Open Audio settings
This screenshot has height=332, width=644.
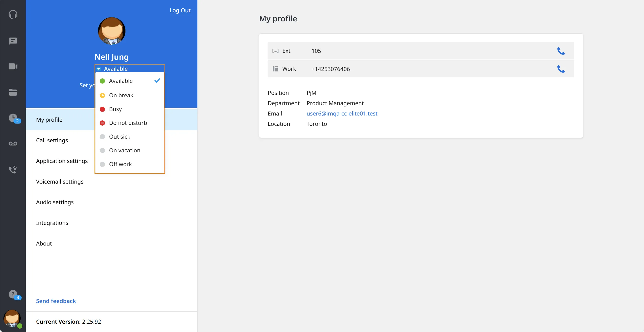click(111, 202)
